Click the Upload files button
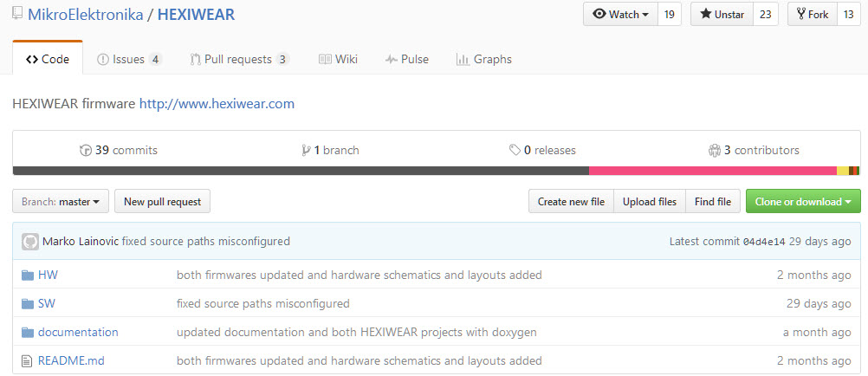This screenshot has width=868, height=376. click(650, 202)
